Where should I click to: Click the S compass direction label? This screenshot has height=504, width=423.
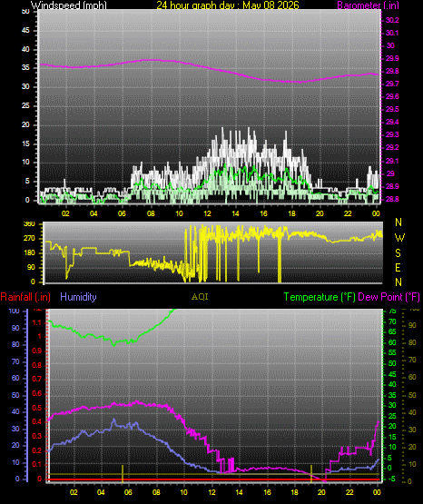398,253
